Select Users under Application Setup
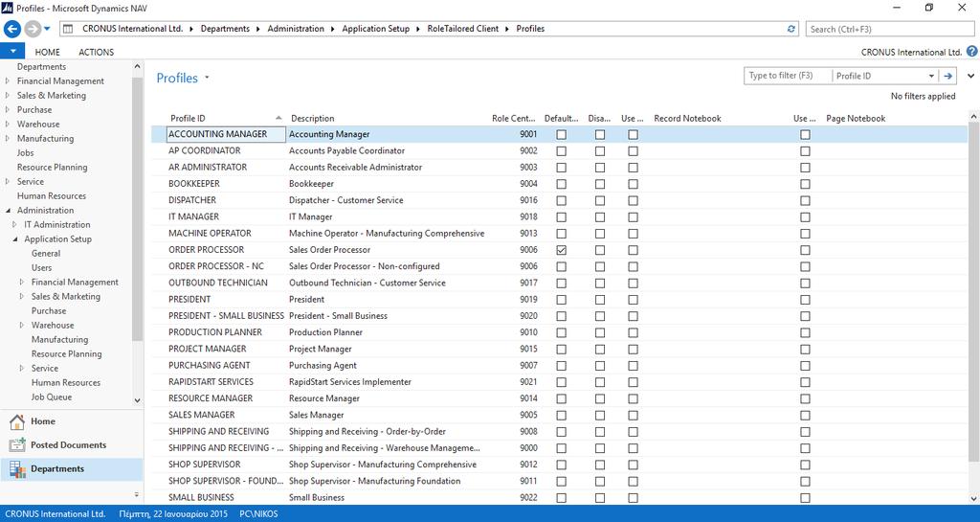Viewport: 980px width, 522px height. pyautogui.click(x=42, y=267)
